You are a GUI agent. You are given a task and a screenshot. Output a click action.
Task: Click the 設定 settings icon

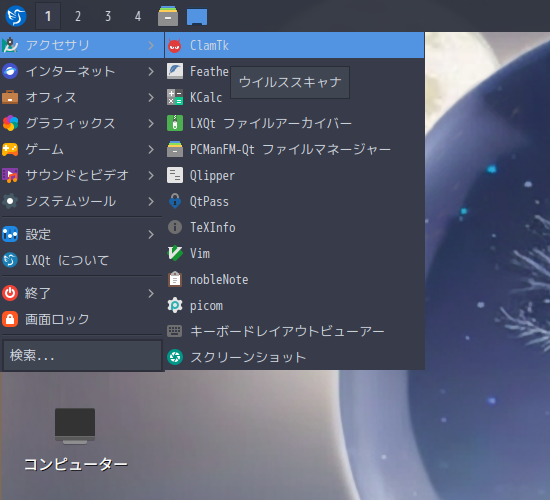[10, 234]
